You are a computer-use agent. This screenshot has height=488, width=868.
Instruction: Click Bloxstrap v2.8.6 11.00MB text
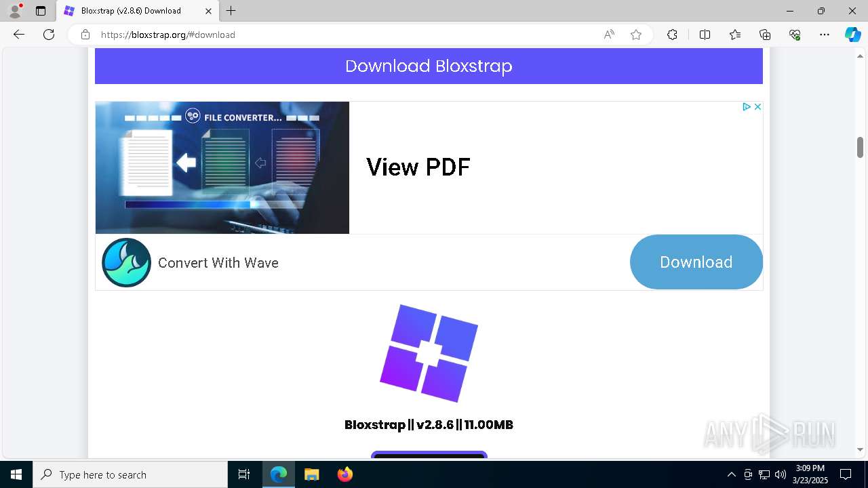(429, 425)
